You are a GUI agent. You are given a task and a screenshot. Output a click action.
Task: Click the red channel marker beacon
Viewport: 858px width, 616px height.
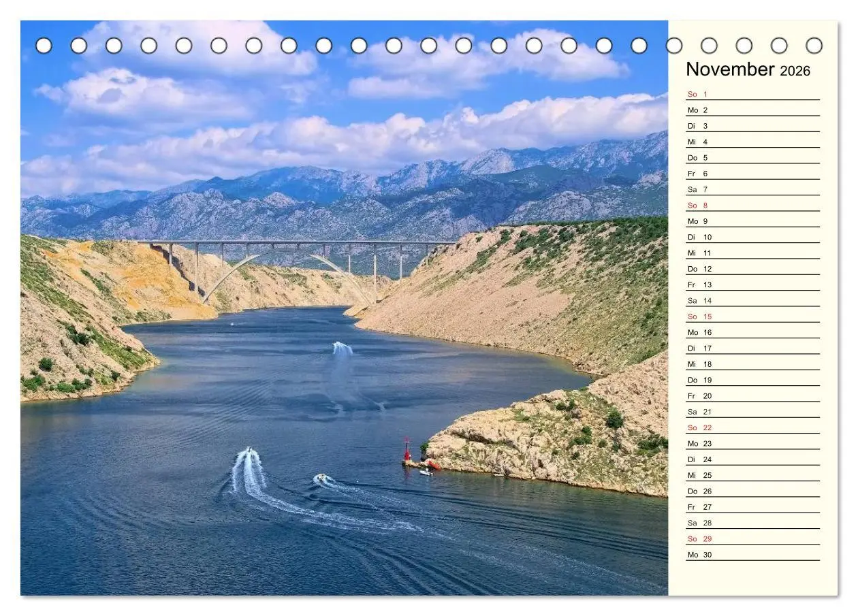407,450
